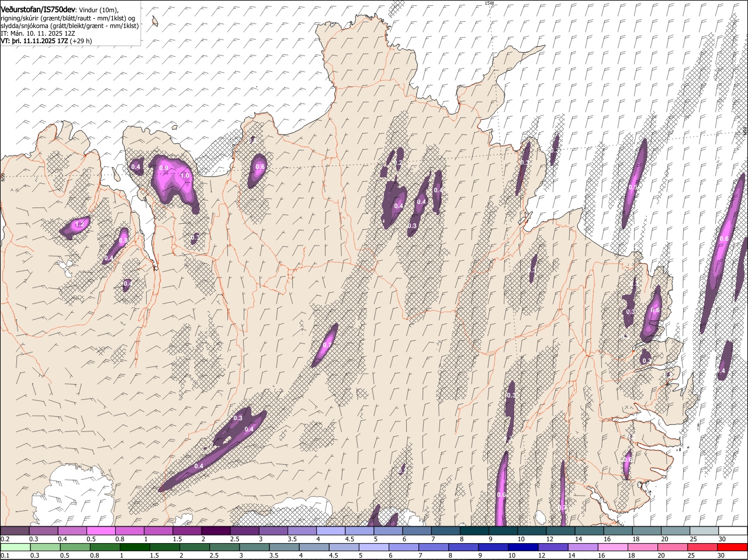The width and height of the screenshot is (748, 560).
Task: Click the initial time line 'IT: Mán. 10. 11. 2025 12Z'
Action: [x=38, y=33]
